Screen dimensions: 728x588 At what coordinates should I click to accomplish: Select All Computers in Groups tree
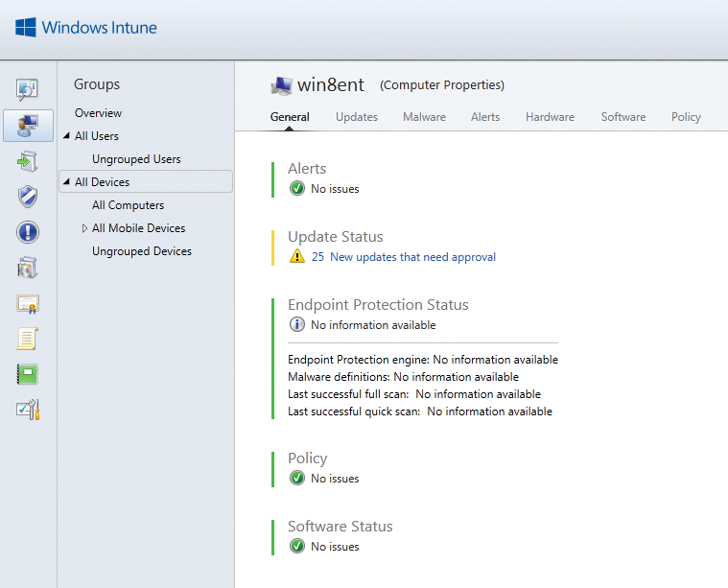129,205
